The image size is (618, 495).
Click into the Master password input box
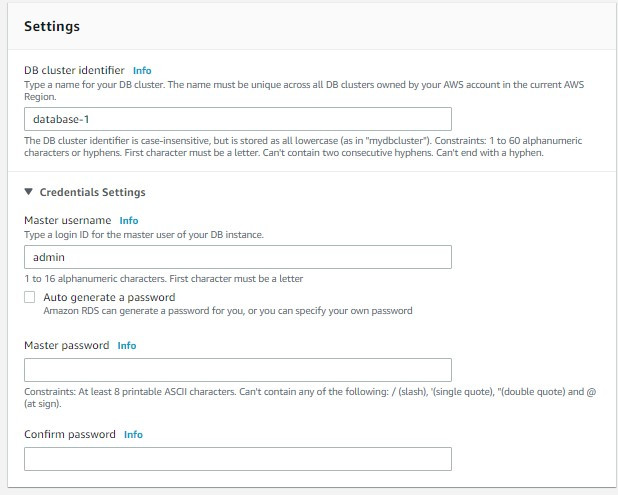point(237,369)
